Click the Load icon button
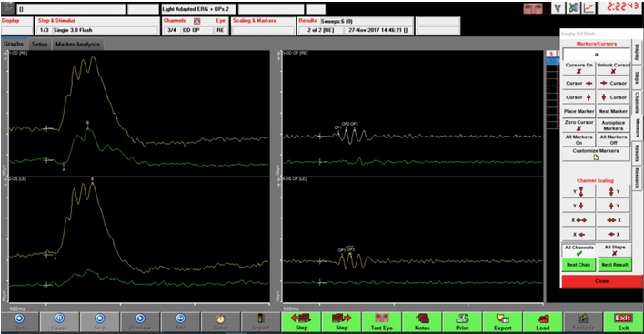644x334 pixels. (542, 321)
